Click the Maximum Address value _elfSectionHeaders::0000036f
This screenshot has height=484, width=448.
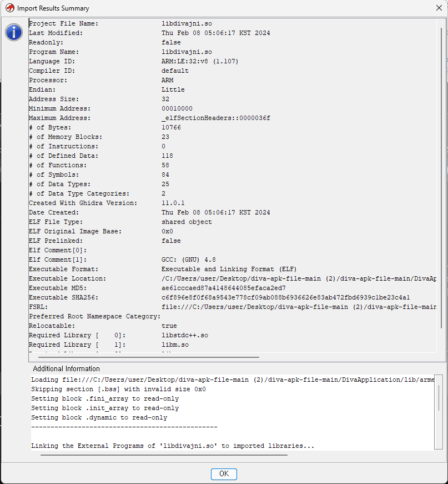tap(215, 118)
